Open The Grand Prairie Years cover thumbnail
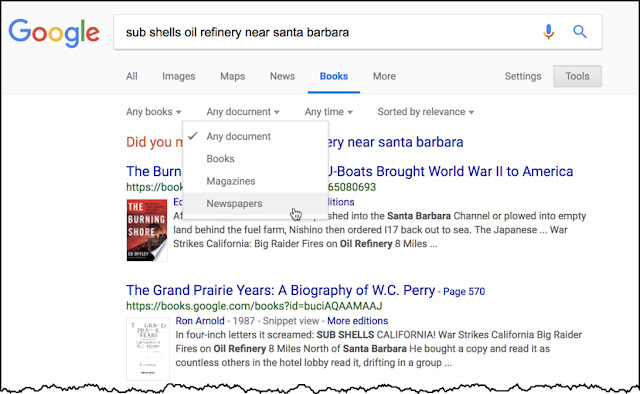640x394 pixels. tap(148, 349)
